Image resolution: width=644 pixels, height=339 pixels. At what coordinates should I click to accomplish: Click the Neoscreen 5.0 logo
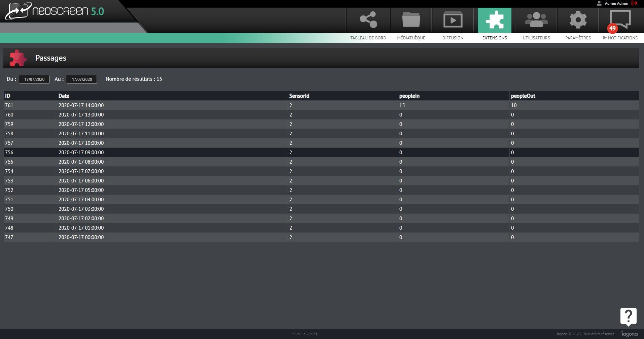pos(56,11)
